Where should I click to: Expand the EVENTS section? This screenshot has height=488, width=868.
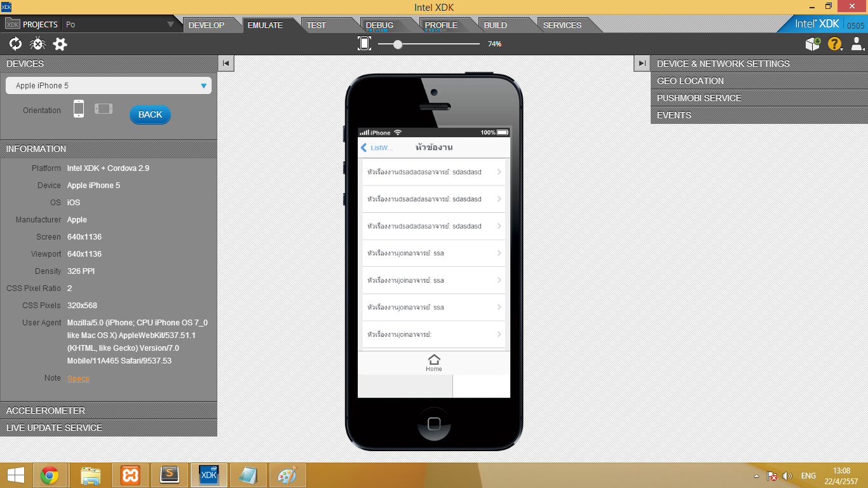point(759,115)
